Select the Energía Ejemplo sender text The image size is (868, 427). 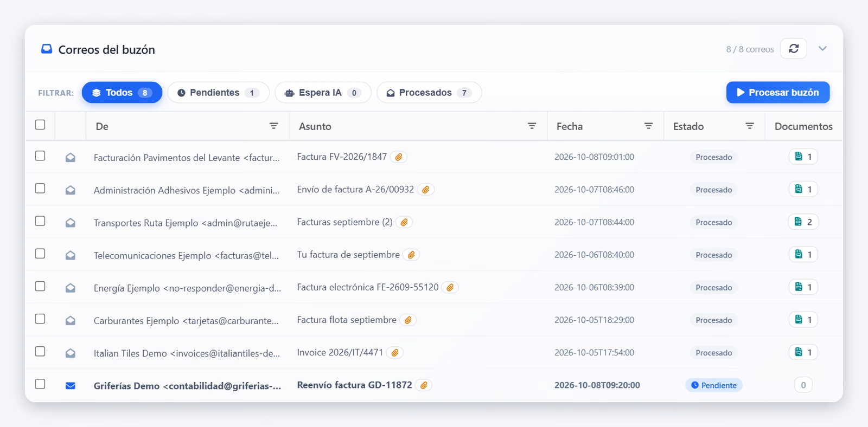point(187,288)
